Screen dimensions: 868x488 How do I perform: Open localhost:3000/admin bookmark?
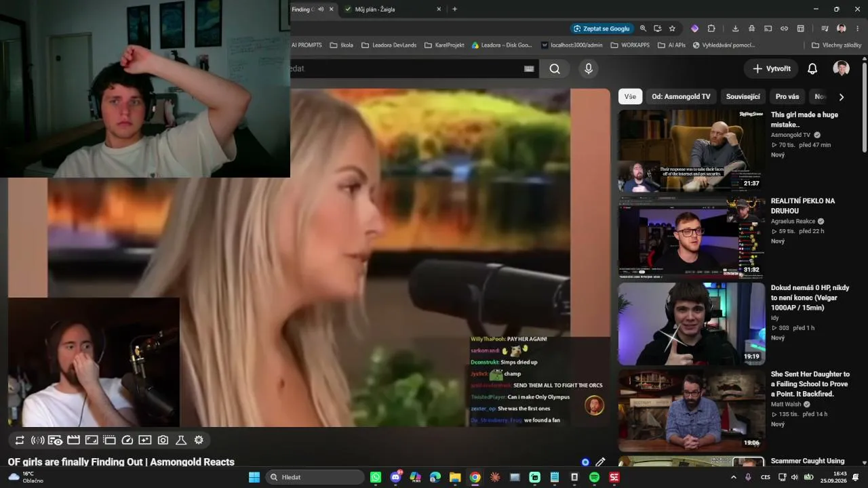(x=572, y=45)
